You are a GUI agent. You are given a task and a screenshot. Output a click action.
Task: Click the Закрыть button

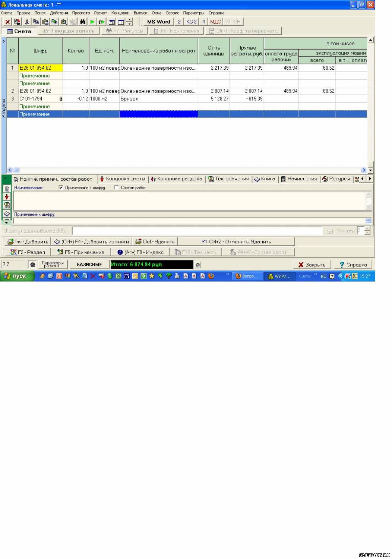click(x=312, y=265)
